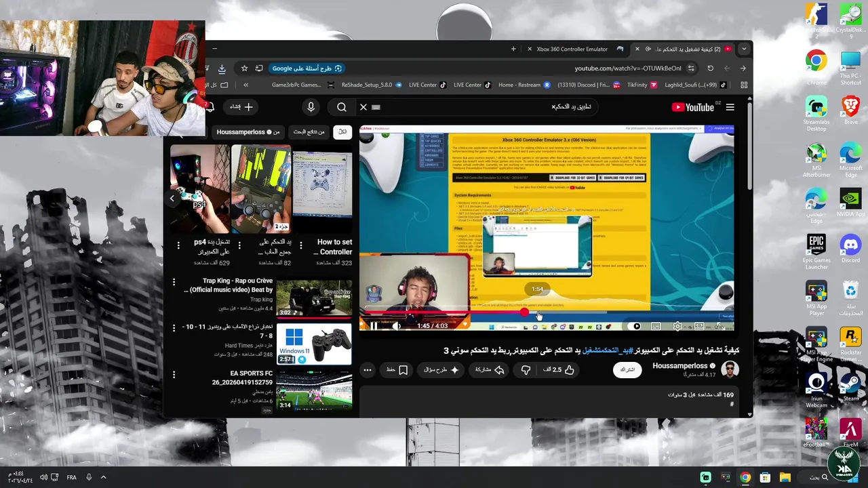868x488 pixels.
Task: Subscribe with the white اشتراك button
Action: coord(627,369)
